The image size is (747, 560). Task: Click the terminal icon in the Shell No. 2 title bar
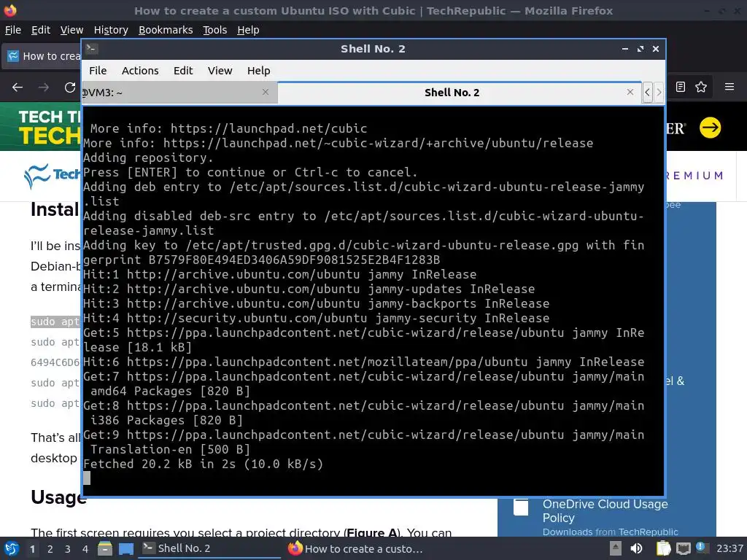tap(91, 49)
